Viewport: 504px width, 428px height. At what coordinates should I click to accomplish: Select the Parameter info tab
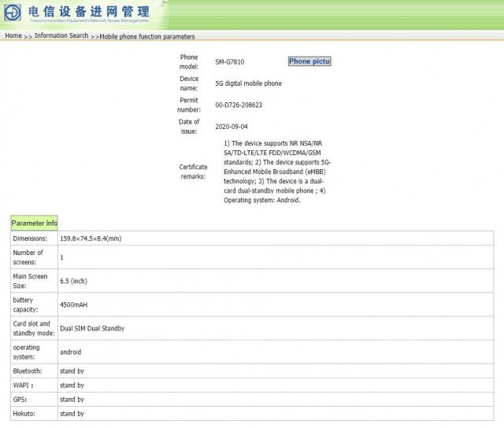[34, 223]
